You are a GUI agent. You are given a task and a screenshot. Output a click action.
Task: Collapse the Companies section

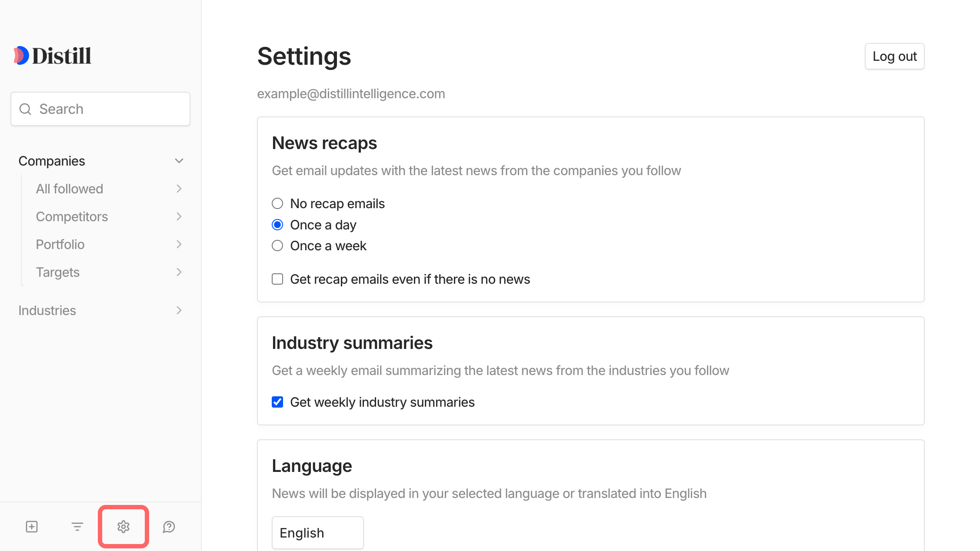[179, 160]
